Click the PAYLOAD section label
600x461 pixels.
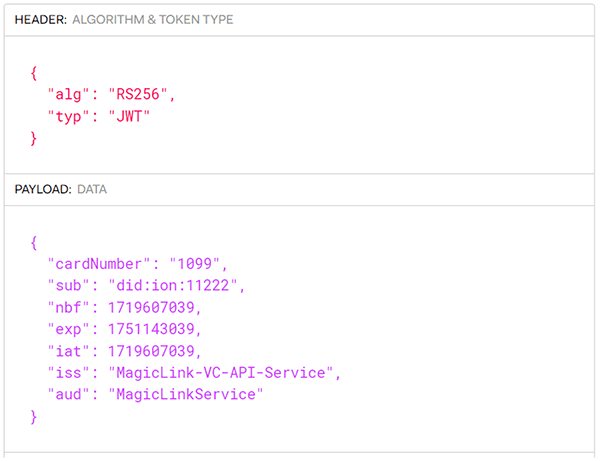(42, 189)
